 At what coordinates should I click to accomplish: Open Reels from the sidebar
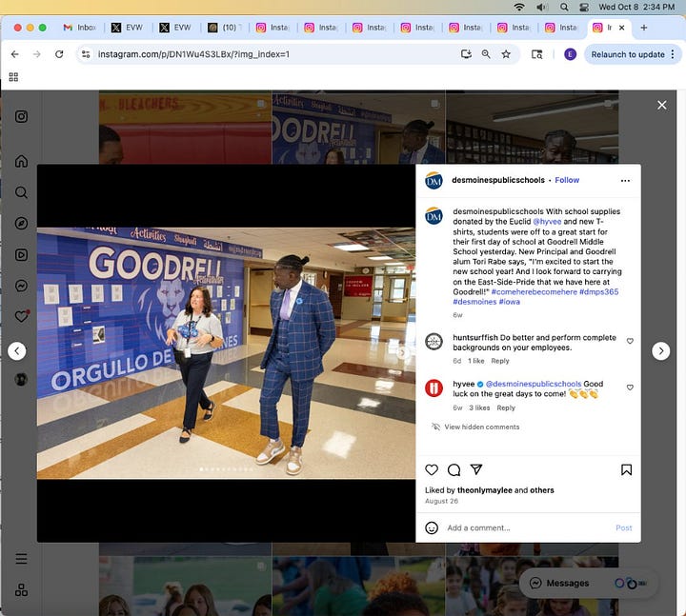click(x=21, y=254)
